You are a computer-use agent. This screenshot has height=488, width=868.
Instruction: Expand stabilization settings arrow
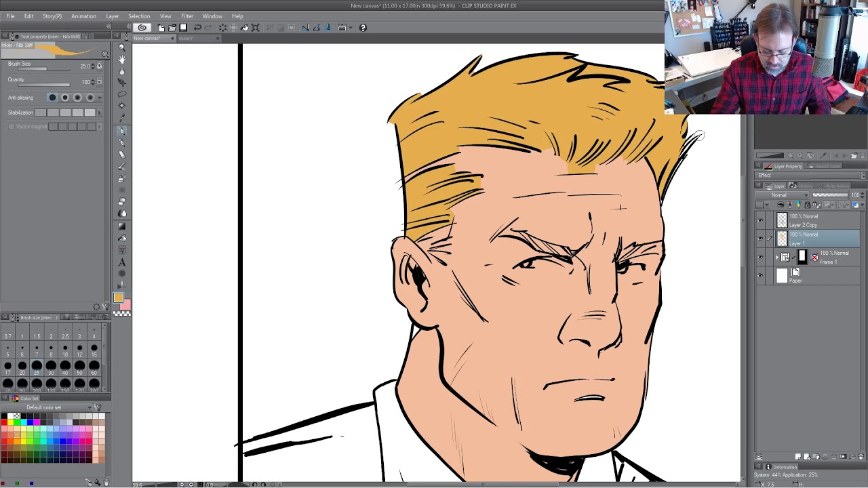click(100, 113)
